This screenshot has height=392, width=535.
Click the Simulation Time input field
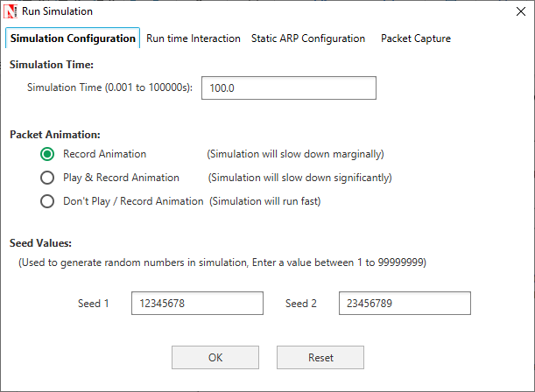point(289,88)
